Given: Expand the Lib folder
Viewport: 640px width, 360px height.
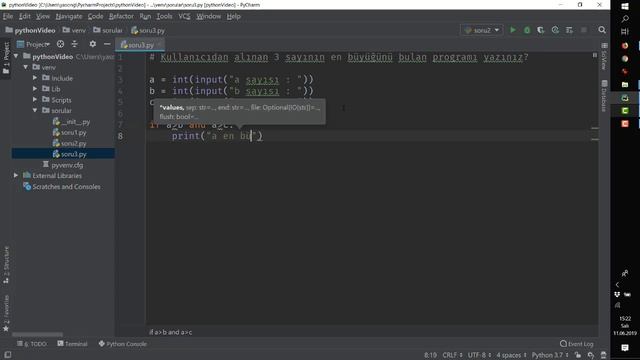Looking at the screenshot, I should tap(35, 89).
